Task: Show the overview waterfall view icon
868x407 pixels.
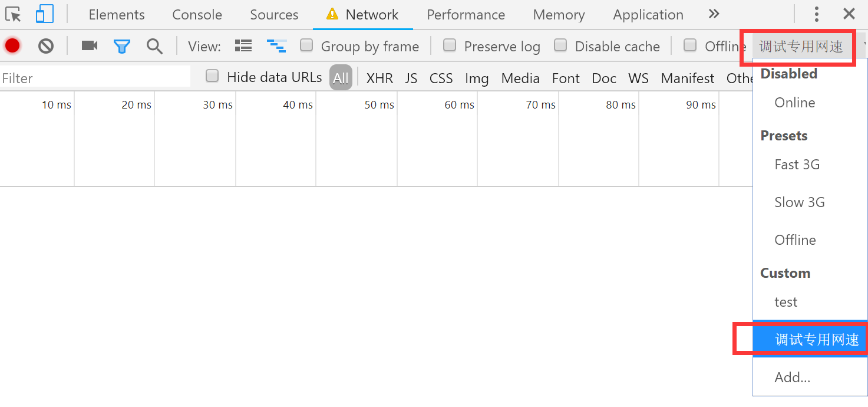Action: point(276,45)
